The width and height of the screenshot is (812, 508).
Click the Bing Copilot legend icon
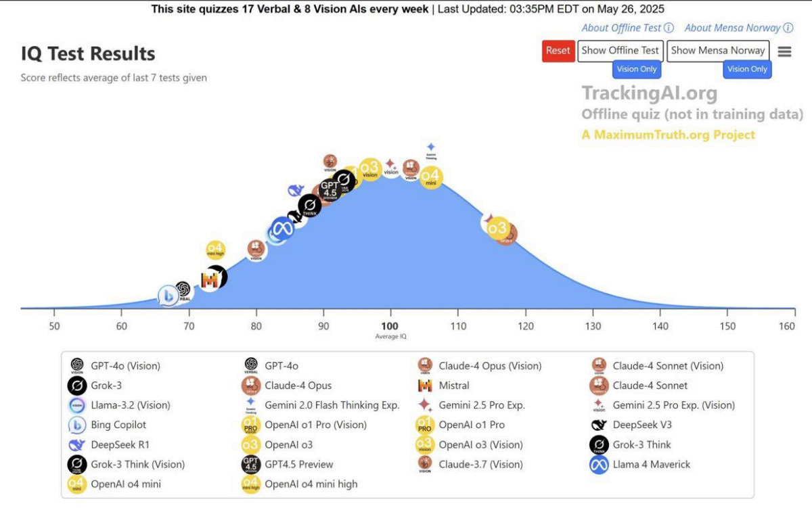click(x=77, y=425)
